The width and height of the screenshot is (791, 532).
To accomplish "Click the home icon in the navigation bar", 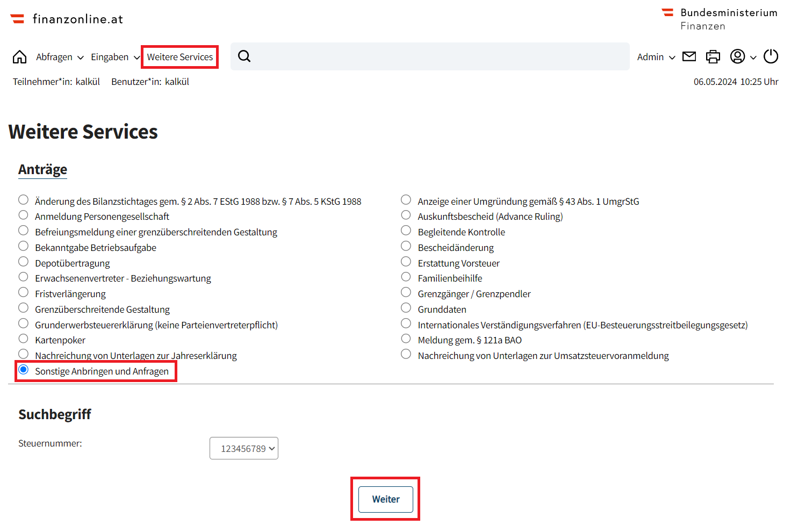I will coord(19,56).
